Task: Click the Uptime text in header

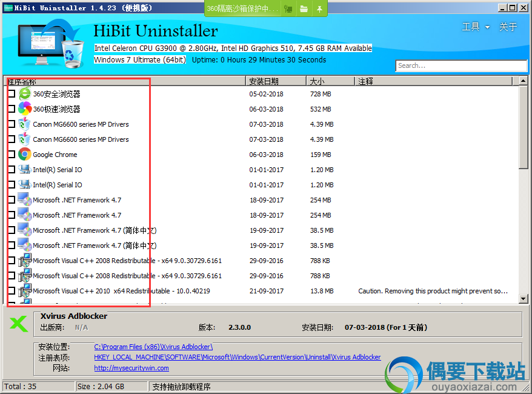Action: tap(259, 60)
